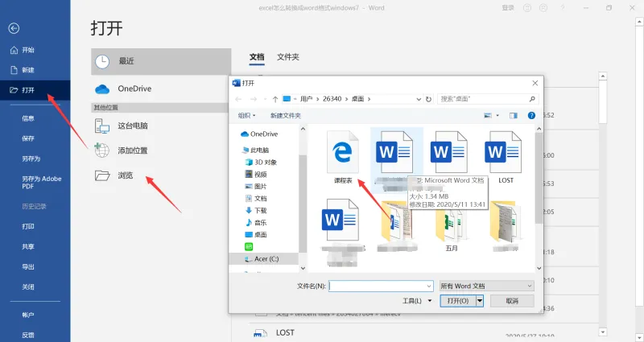Click 桌面 in the address breadcrumb
The height and width of the screenshot is (342, 644).
(x=357, y=99)
